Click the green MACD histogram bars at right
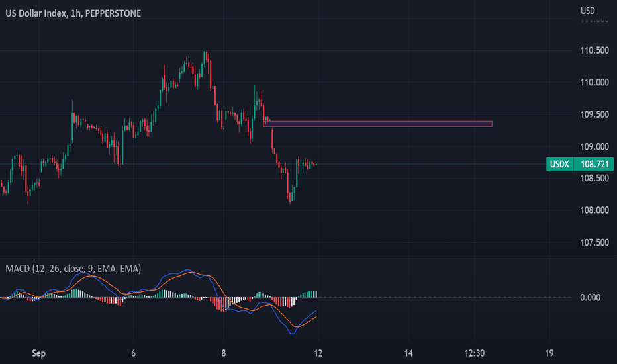This screenshot has height=364, width=617. tap(308, 294)
